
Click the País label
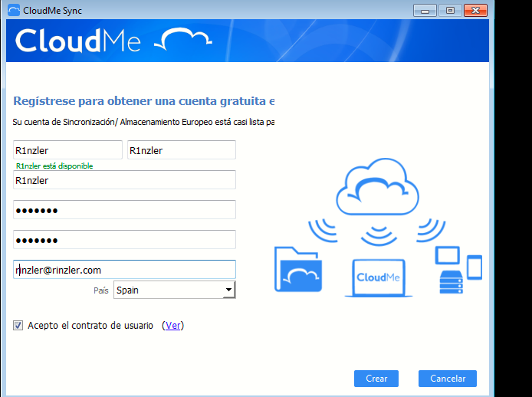[101, 290]
